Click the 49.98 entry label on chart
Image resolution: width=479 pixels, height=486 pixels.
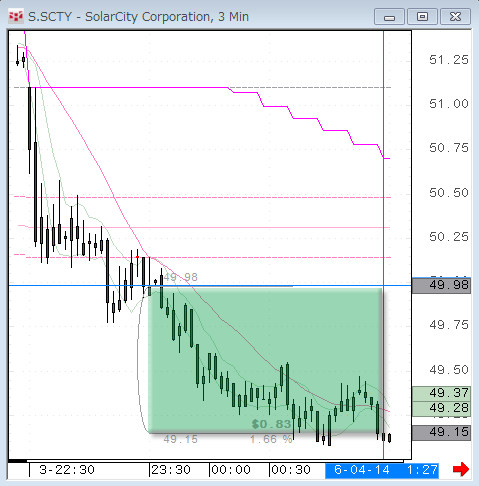pyautogui.click(x=180, y=277)
